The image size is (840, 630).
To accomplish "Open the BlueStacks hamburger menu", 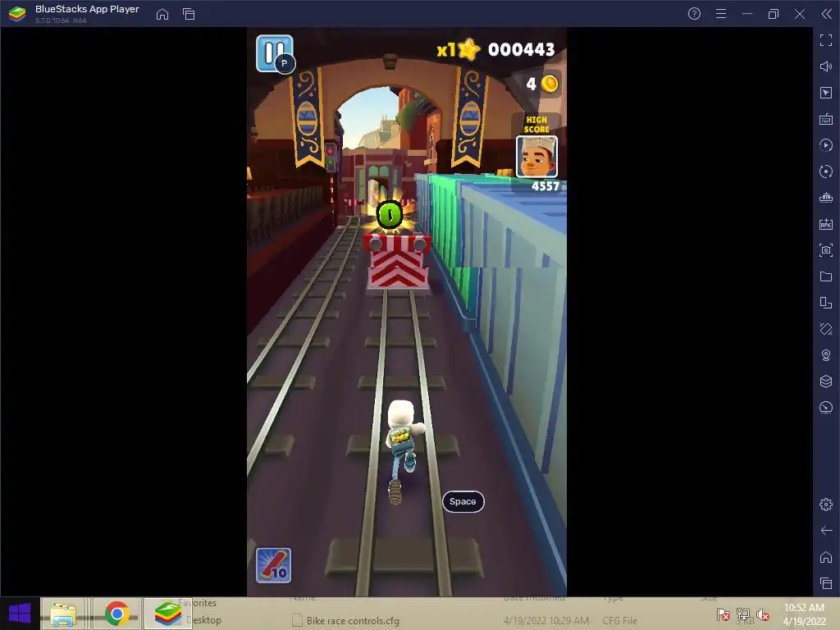I will [x=721, y=14].
